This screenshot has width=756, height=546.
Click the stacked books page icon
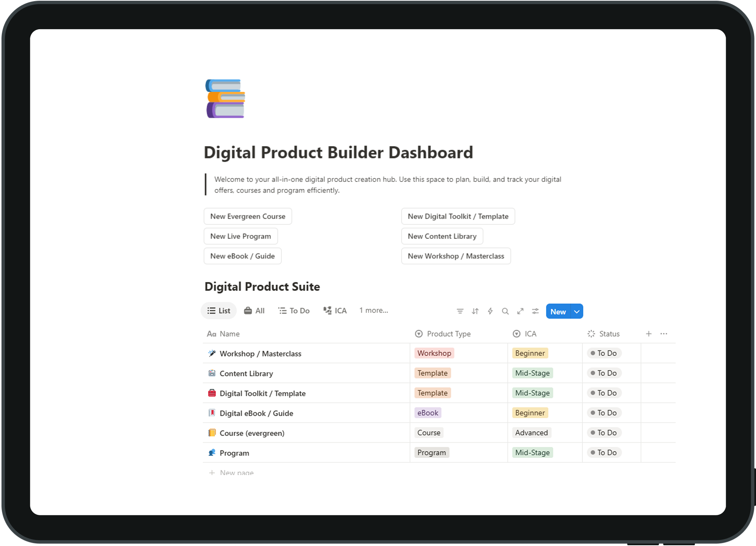[x=226, y=99]
